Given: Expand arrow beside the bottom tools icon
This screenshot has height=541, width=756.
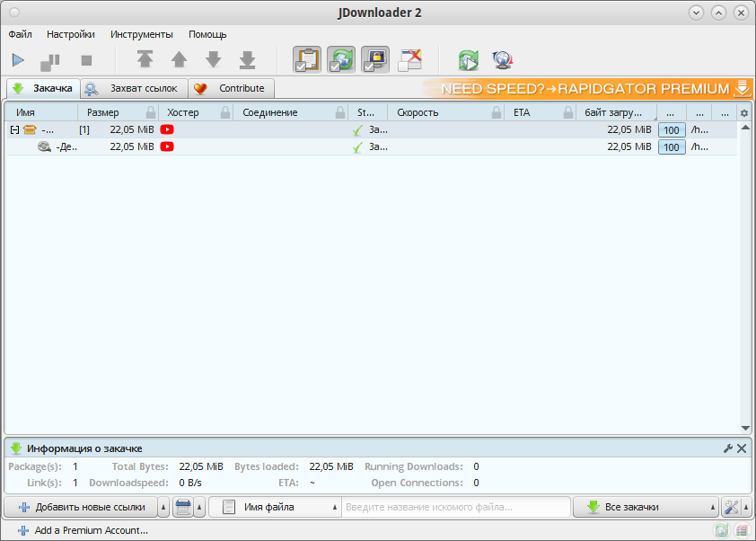Looking at the screenshot, I should click(x=746, y=507).
